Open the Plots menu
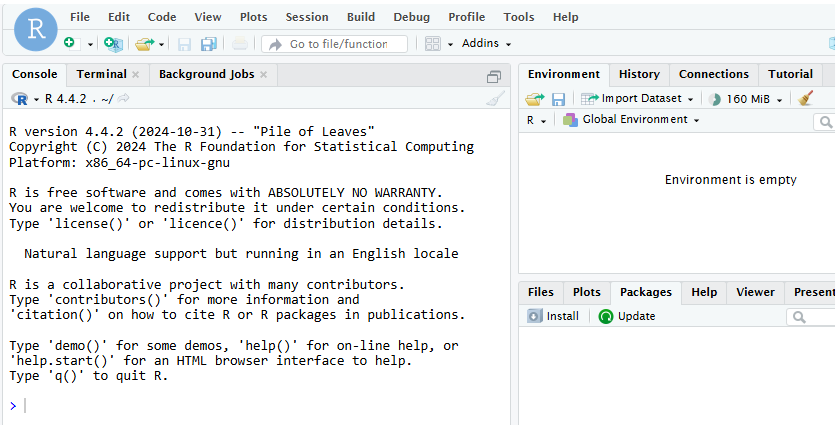This screenshot has height=427, width=838. (x=253, y=17)
